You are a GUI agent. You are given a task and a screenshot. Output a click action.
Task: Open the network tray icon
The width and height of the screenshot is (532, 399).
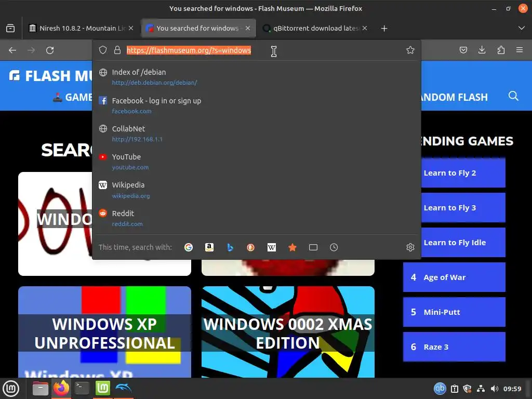[481, 389]
